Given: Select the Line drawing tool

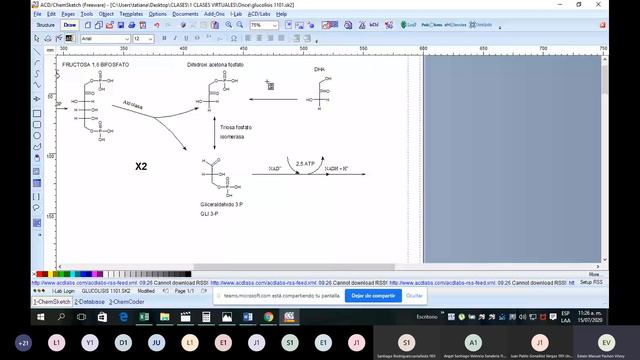Looking at the screenshot, I should click(x=37, y=52).
